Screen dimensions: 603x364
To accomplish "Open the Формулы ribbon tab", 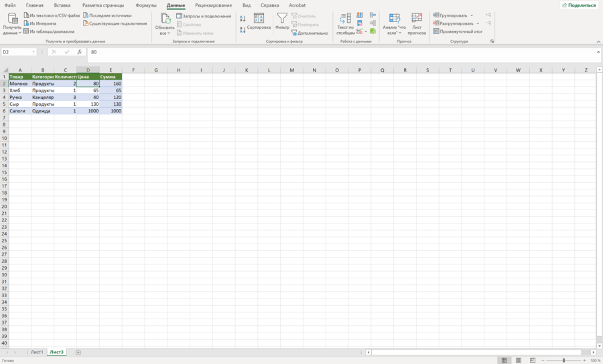I will 146,5.
